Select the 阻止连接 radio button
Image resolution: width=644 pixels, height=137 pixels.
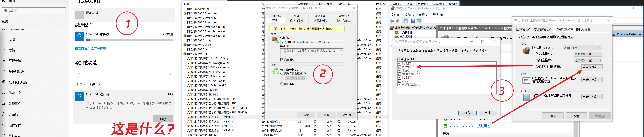pos(282,84)
